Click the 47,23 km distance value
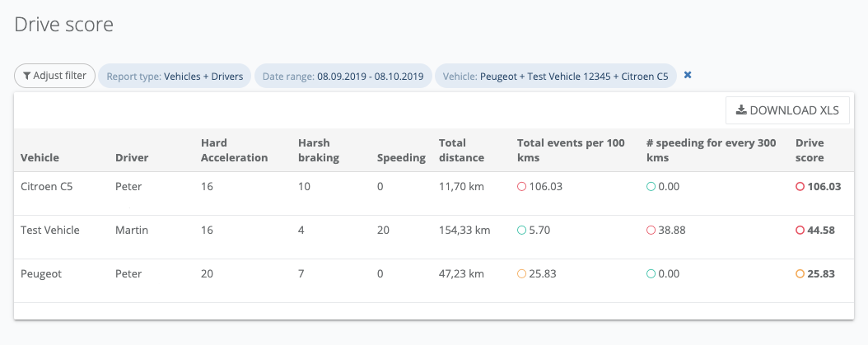 coord(462,273)
